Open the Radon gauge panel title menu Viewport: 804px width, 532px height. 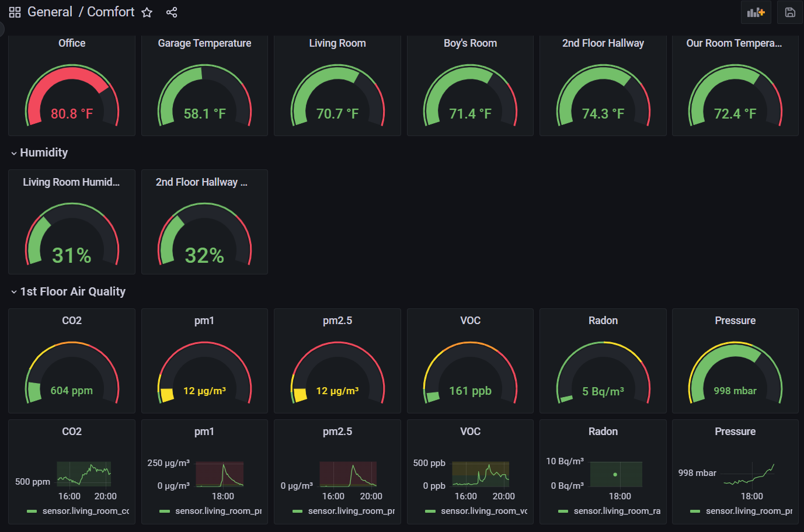(x=603, y=321)
